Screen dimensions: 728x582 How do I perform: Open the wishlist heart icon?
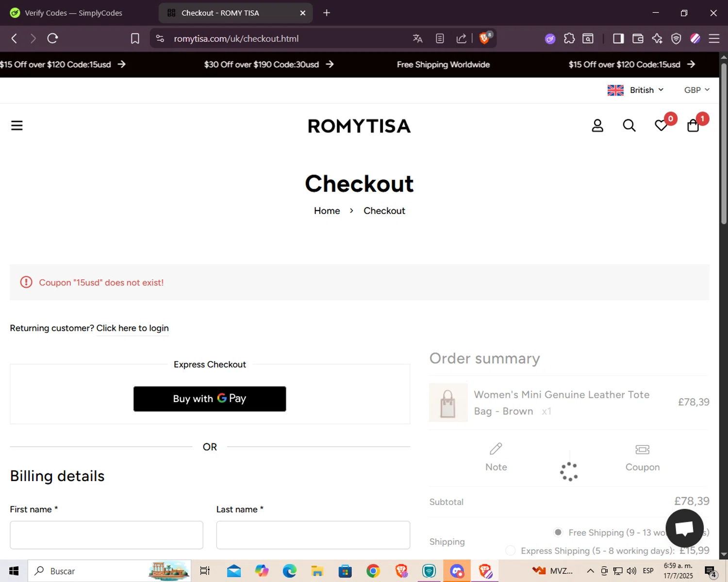pyautogui.click(x=661, y=126)
